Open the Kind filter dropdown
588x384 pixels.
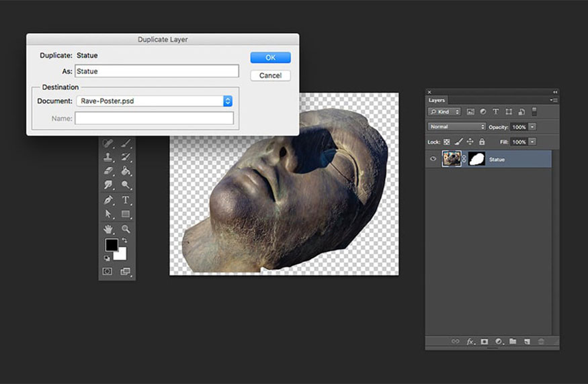click(x=444, y=111)
